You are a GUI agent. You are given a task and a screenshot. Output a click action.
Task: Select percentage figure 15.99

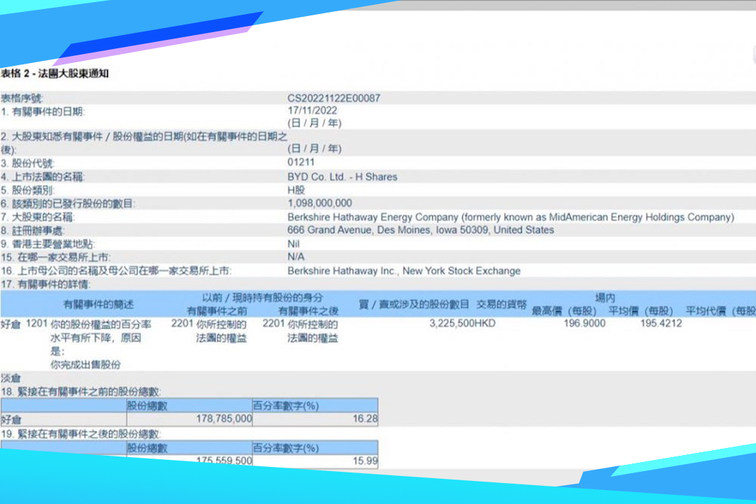[366, 461]
